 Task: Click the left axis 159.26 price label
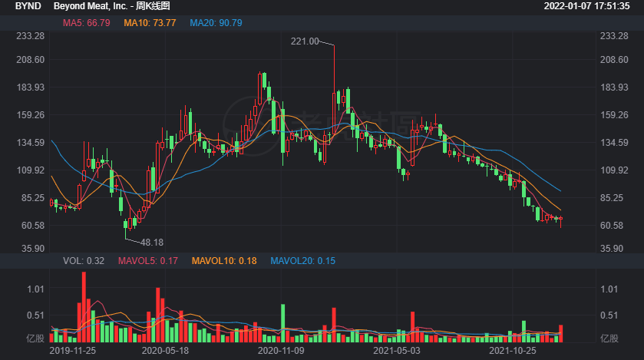pos(31,115)
